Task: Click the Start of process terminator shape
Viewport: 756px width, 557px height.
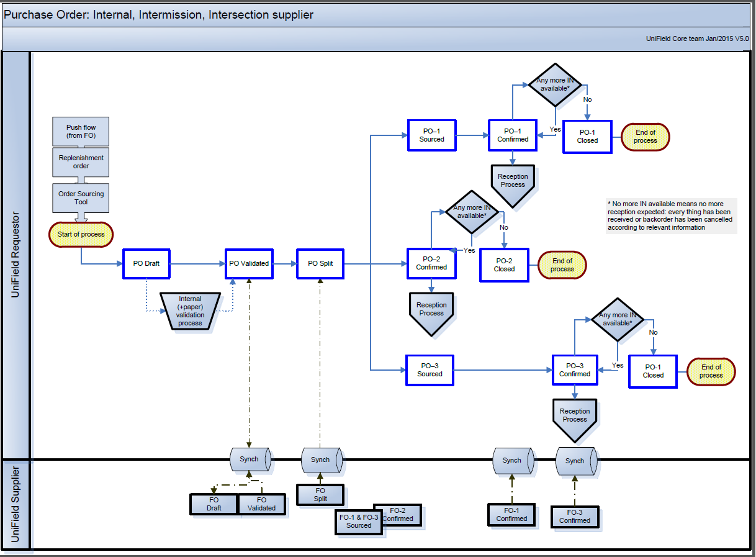Action: [x=81, y=234]
